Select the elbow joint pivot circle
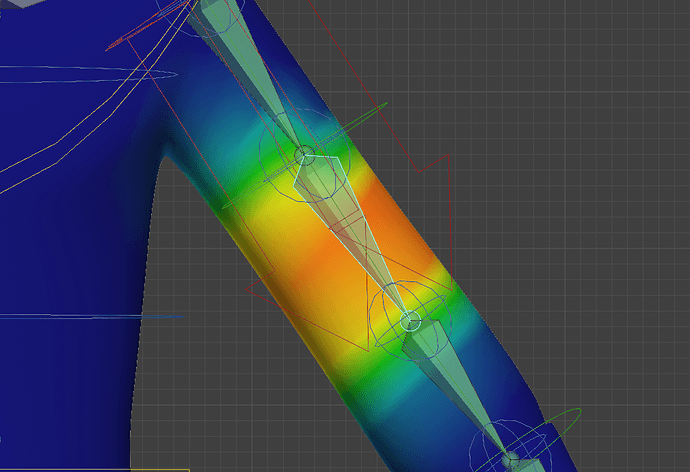The width and height of the screenshot is (690, 472). [304, 155]
